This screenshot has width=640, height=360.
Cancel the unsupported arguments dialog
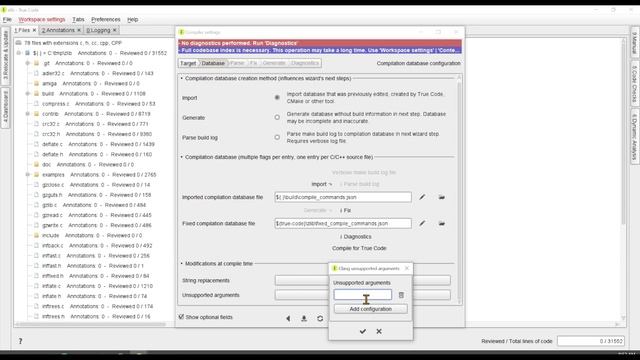[x=379, y=331]
